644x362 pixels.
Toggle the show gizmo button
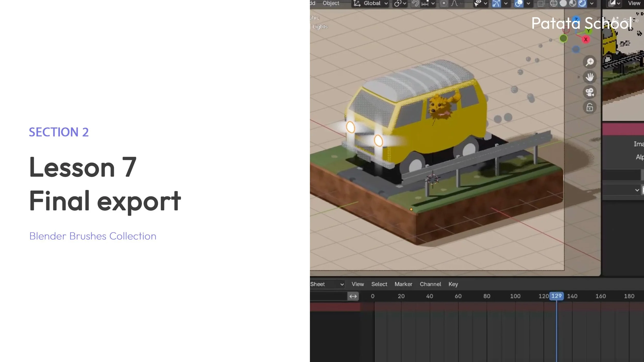click(x=496, y=3)
